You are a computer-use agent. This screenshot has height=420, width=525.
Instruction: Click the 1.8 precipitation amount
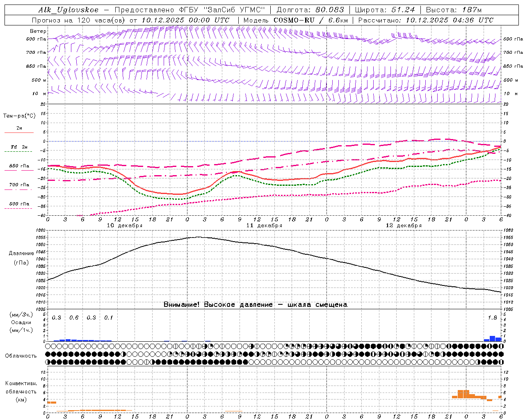click(x=492, y=317)
